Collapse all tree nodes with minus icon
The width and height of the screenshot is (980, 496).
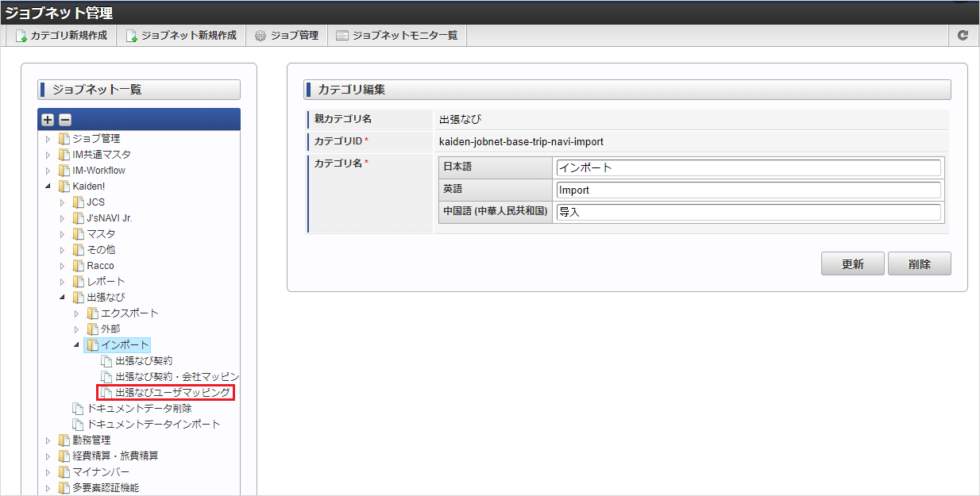65,120
